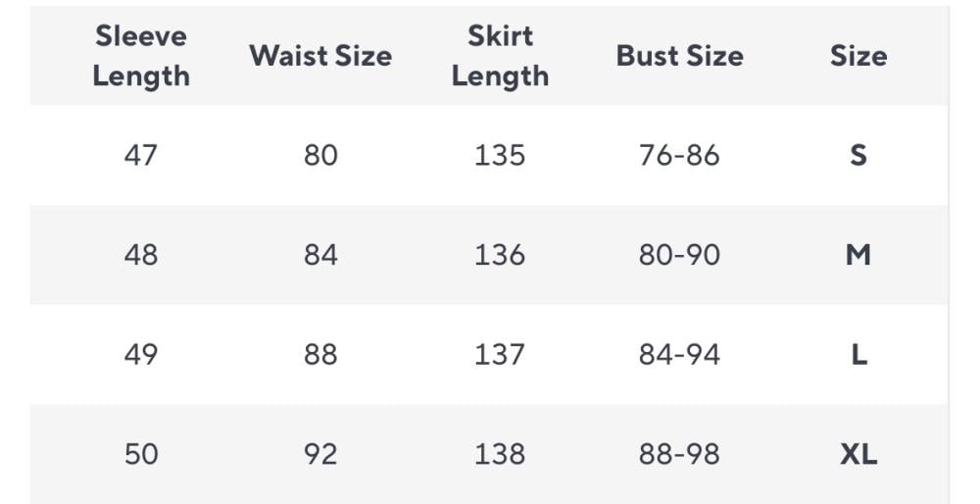
Task: Click waist size value 88
Action: click(320, 354)
